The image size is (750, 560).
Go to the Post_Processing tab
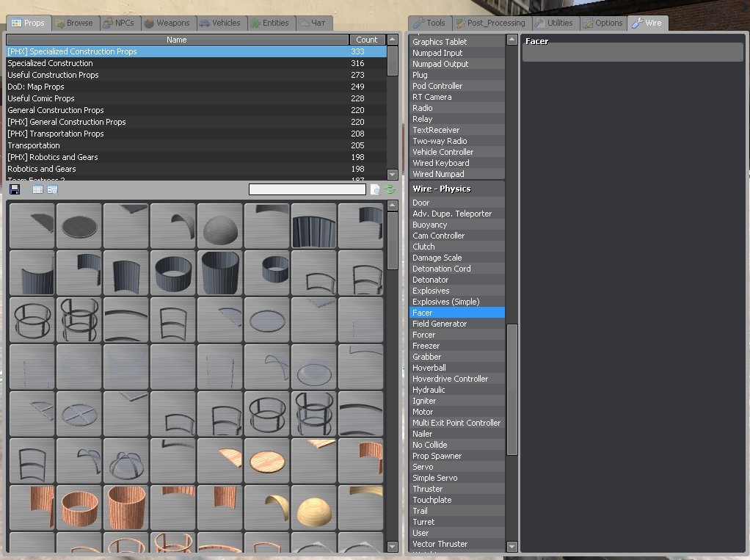click(489, 23)
